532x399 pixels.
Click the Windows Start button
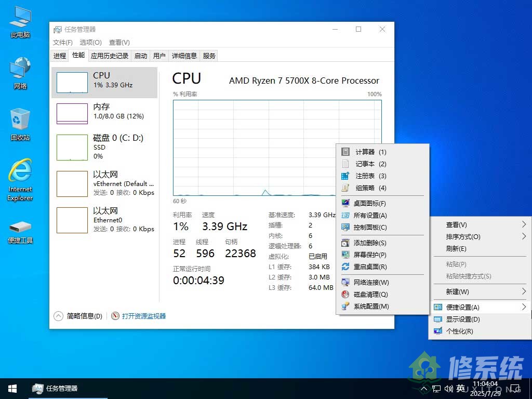[11, 388]
